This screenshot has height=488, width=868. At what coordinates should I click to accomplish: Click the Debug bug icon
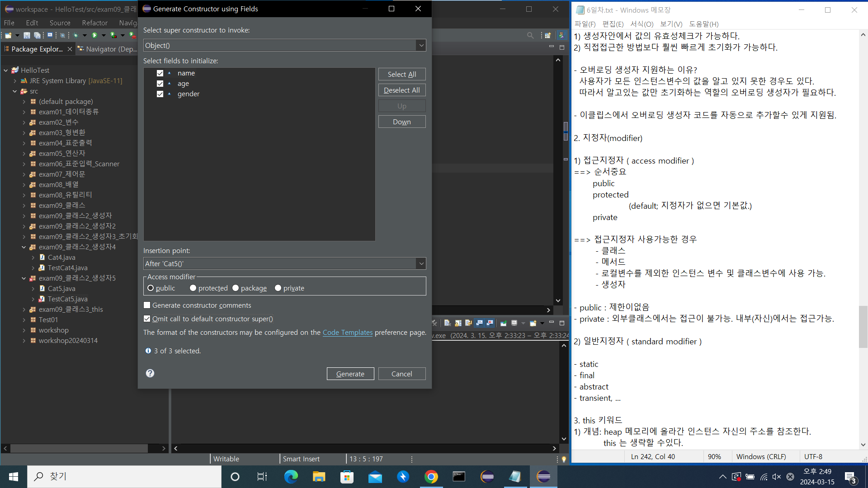[75, 35]
